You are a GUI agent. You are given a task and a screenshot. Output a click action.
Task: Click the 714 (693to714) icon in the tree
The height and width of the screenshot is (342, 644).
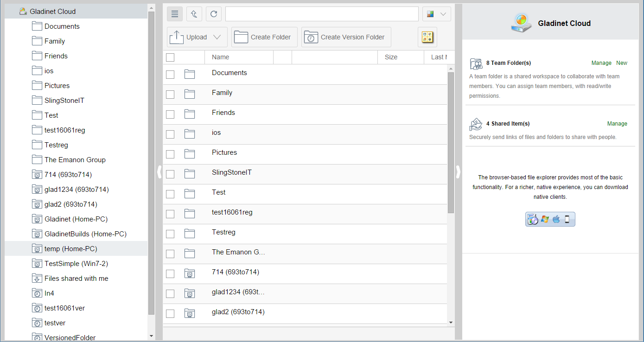point(37,175)
